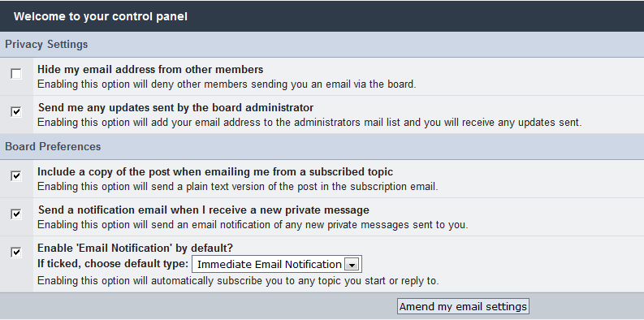Click the Board Preferences section header
Viewport: 644px width, 320px height.
click(x=53, y=147)
